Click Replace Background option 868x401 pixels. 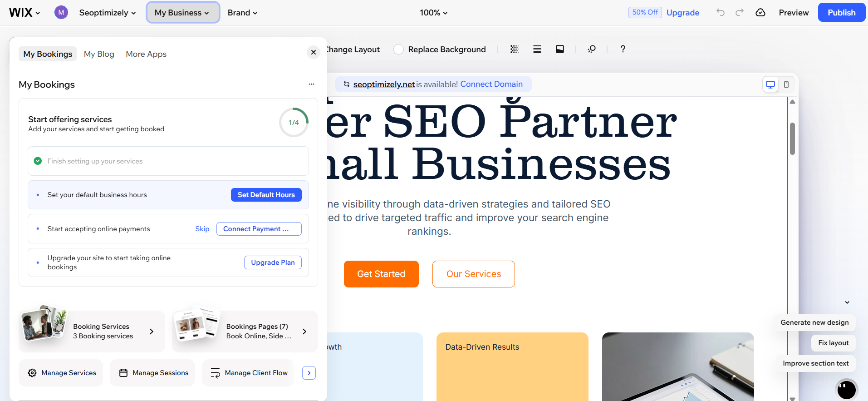(x=440, y=50)
